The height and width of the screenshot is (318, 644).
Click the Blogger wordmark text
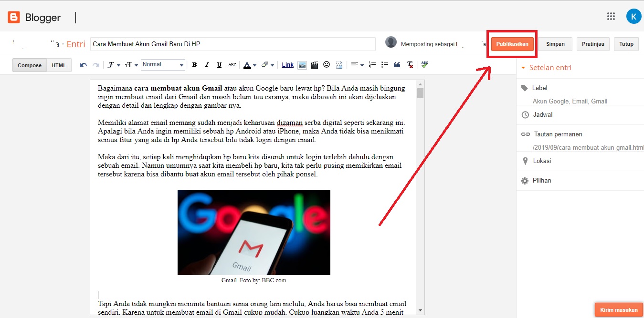(x=43, y=18)
